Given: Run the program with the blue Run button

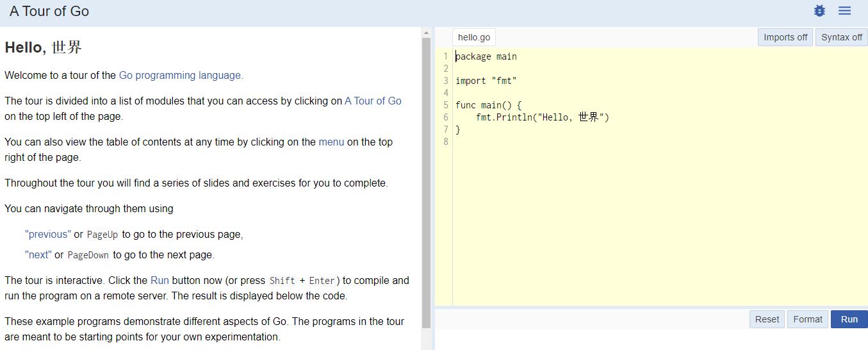Looking at the screenshot, I should [x=849, y=319].
